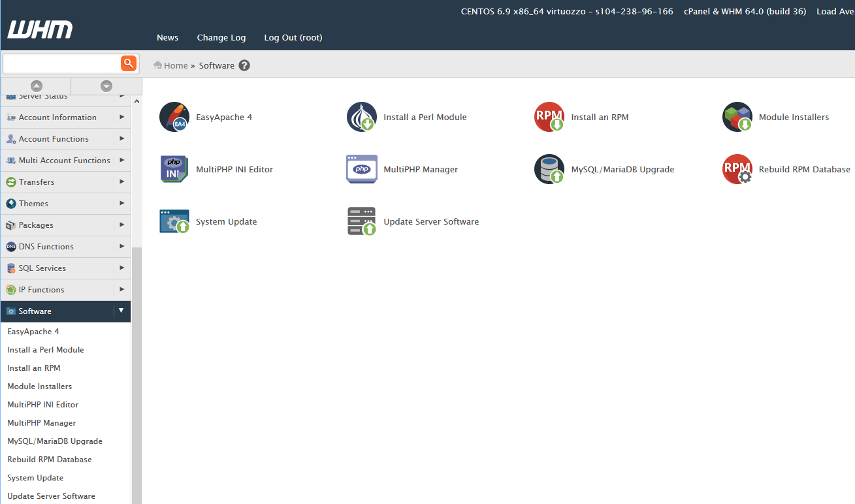855x504 pixels.
Task: Click the Update Server Software server icon
Action: point(362,221)
